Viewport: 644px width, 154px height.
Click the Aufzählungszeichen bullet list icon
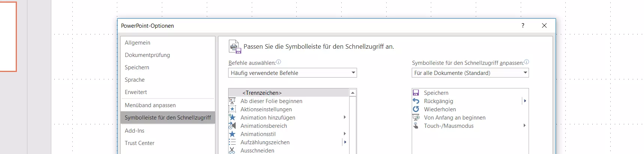click(x=232, y=142)
